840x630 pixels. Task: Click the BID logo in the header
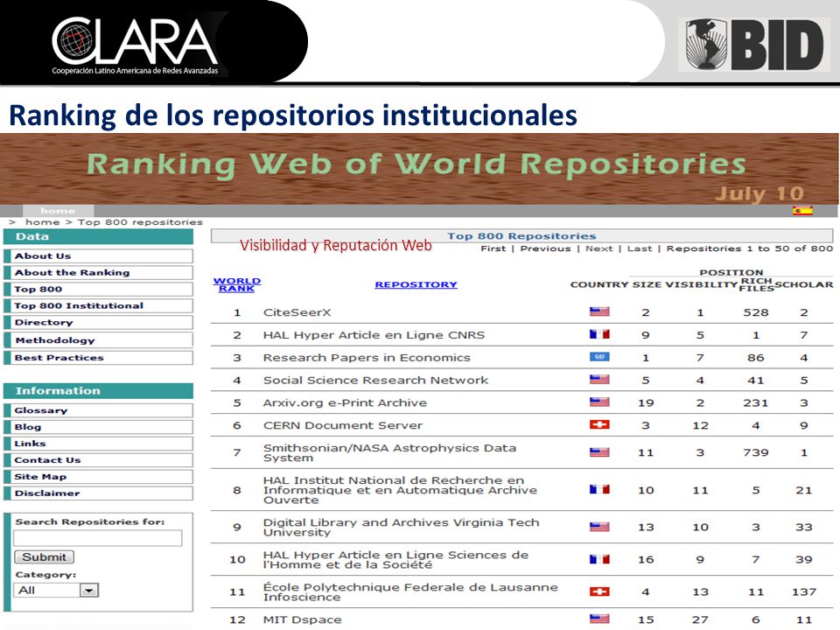(x=754, y=45)
